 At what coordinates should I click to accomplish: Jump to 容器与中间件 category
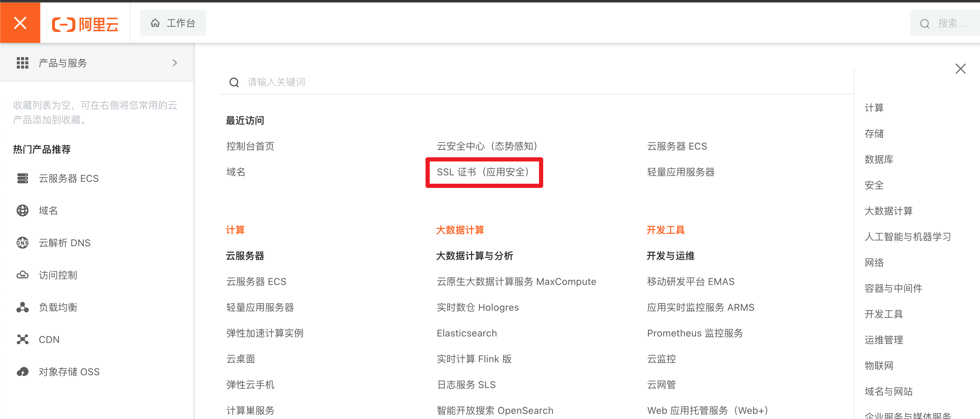[893, 288]
